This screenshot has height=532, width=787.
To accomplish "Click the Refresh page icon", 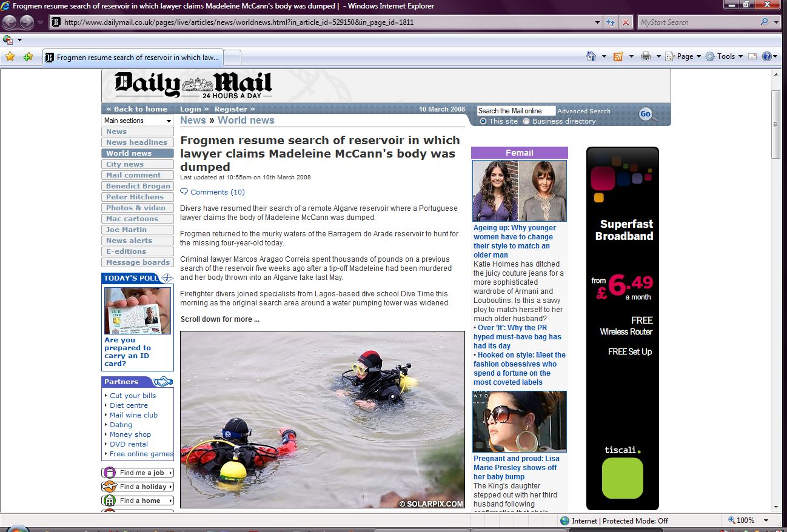I will [611, 22].
